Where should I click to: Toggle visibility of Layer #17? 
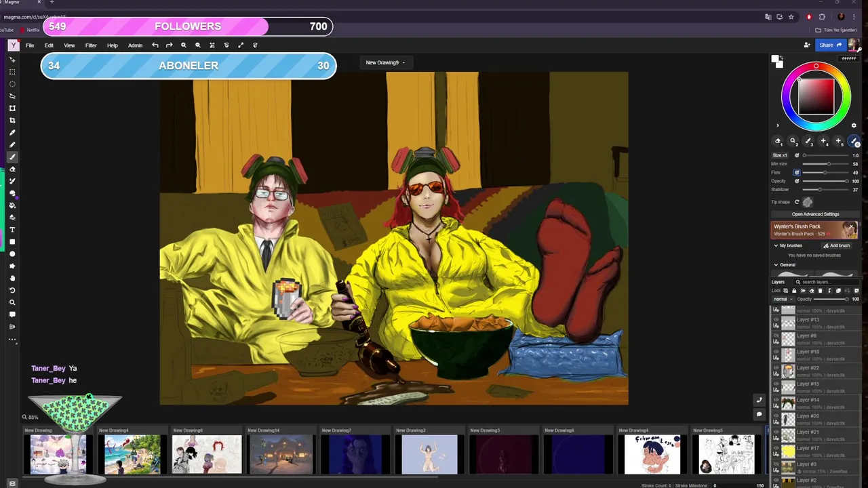coord(776,448)
